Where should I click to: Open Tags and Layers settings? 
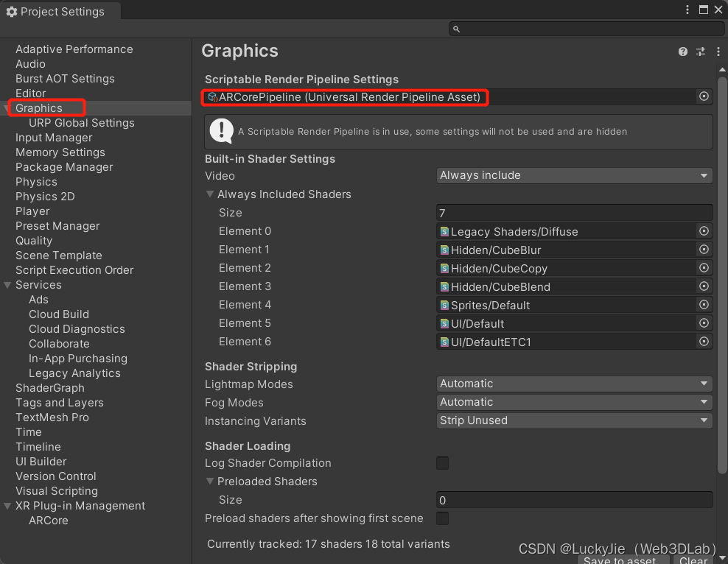pyautogui.click(x=60, y=403)
